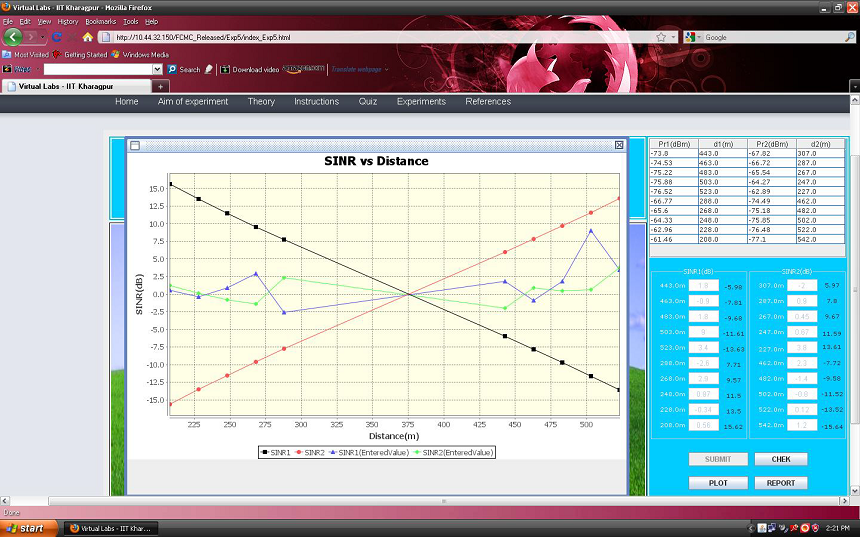Open the Google search engine dropdown
860x537 pixels.
[699, 37]
